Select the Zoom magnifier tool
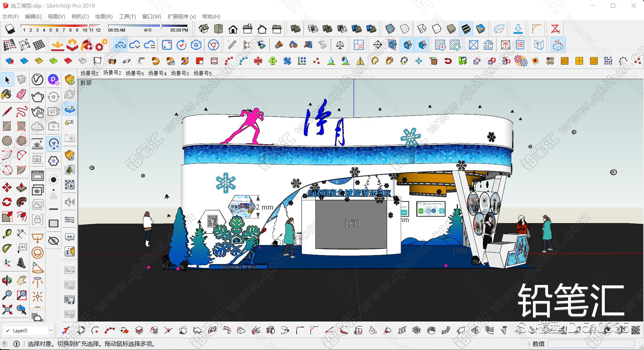The height and width of the screenshot is (350, 644). [x=7, y=295]
